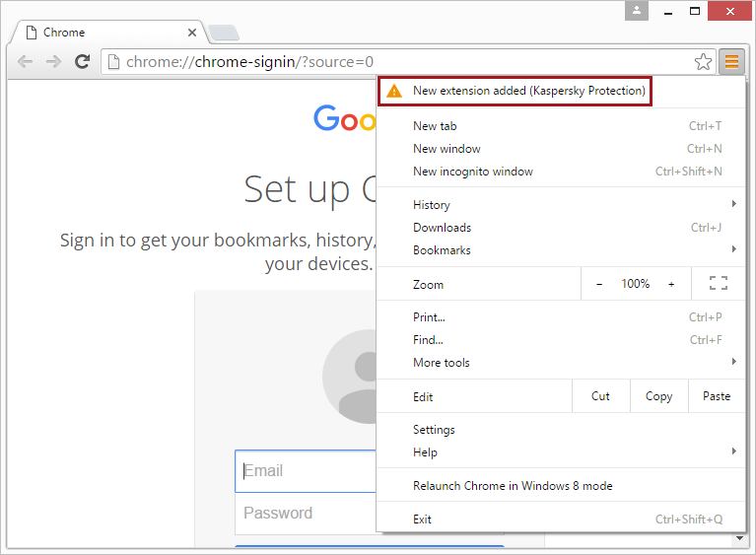Click the Paste button in Edit row
Image resolution: width=756 pixels, height=555 pixels.
click(717, 396)
